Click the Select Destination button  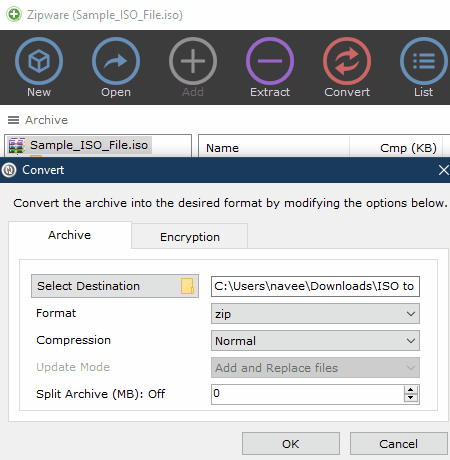click(x=115, y=286)
